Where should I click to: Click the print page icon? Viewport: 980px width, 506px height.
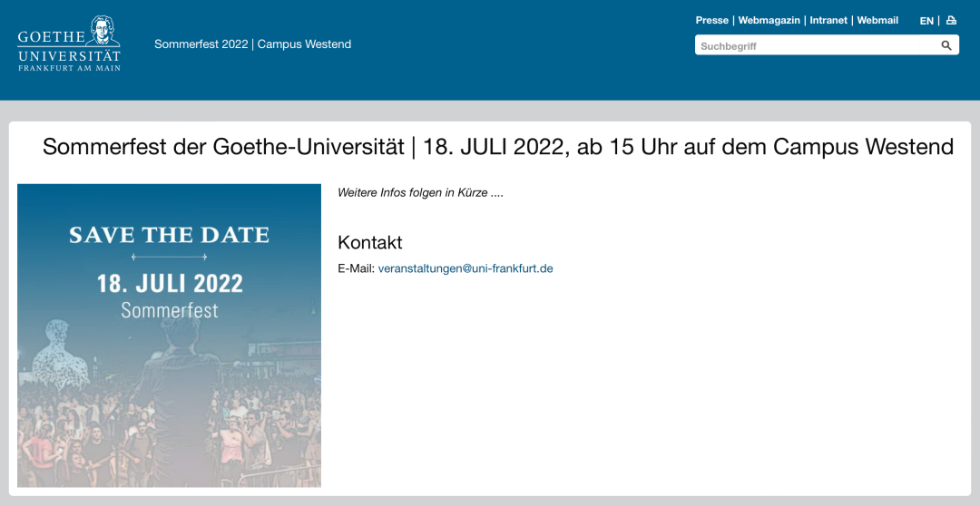click(x=951, y=20)
